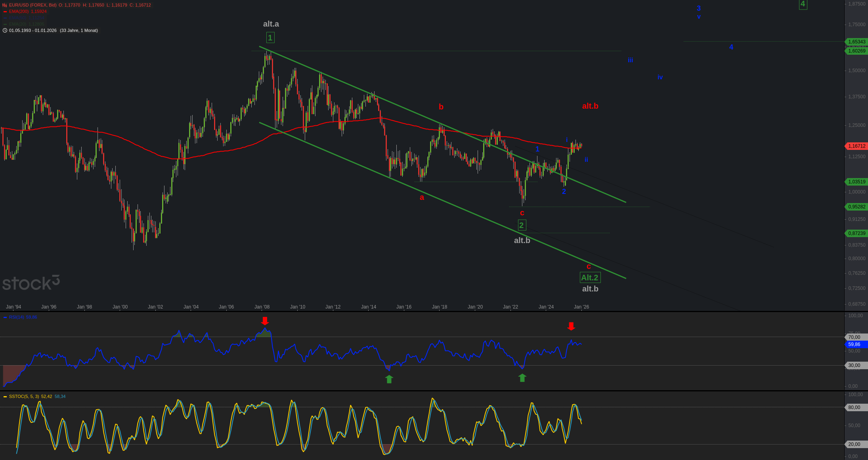Click green up arrow below 2015 RSI low
Screen dimensions: 868x460
tap(389, 379)
